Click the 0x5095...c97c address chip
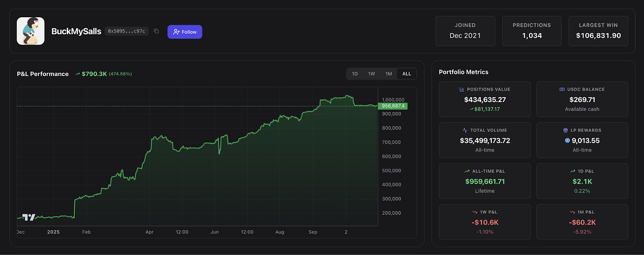 pyautogui.click(x=127, y=31)
